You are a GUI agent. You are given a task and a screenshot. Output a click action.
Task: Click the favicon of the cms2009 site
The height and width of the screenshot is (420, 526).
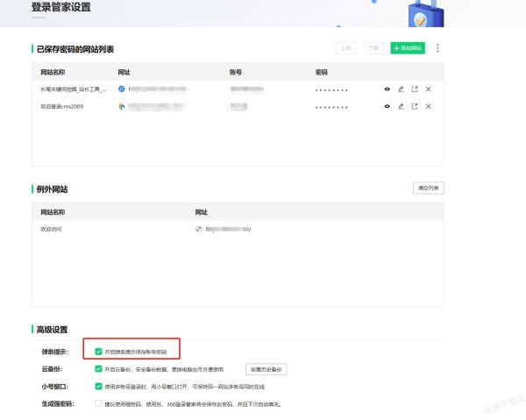point(122,106)
